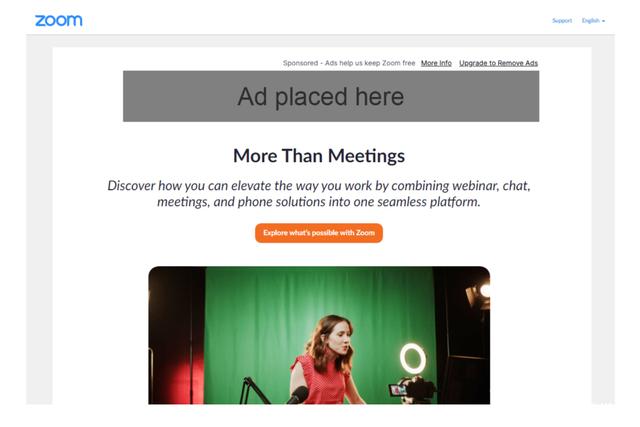Click the caret arrow beside English
Image resolution: width=640 pixels, height=427 pixels.
coord(603,21)
